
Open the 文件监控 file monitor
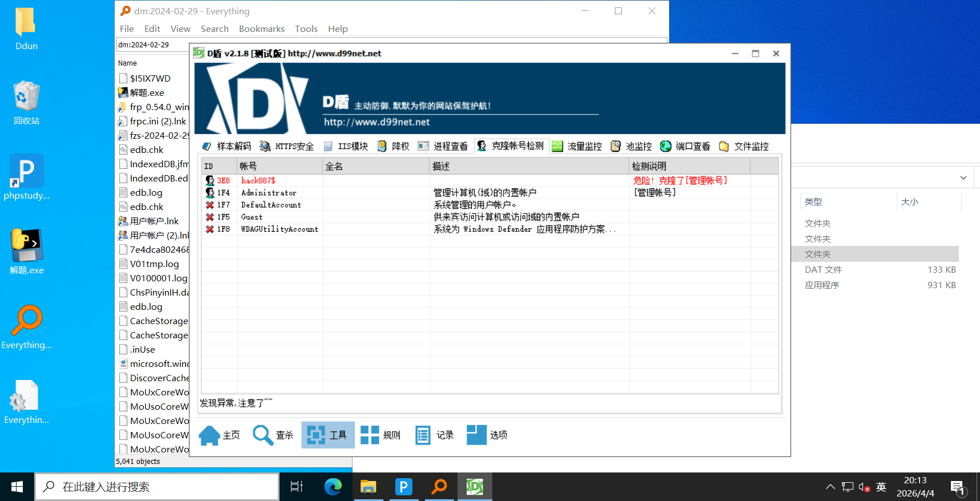coord(744,146)
